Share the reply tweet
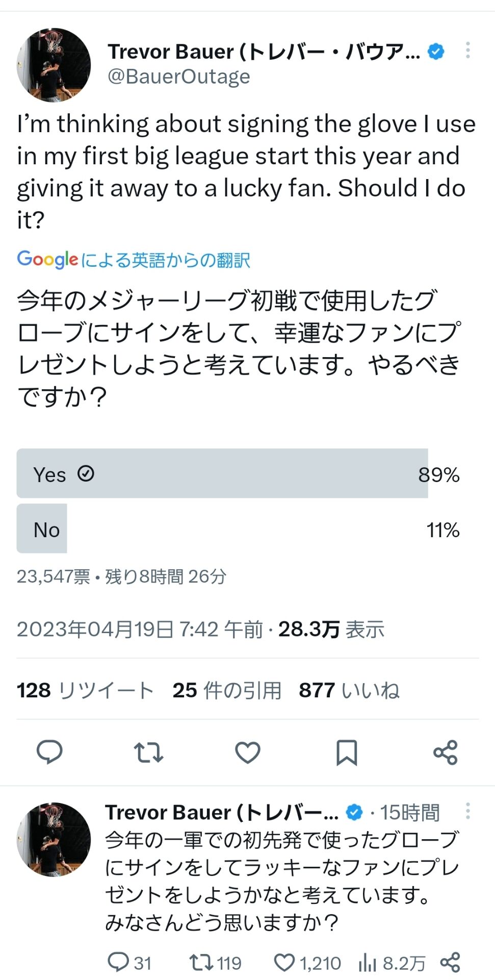The height and width of the screenshot is (980, 495). point(450,963)
